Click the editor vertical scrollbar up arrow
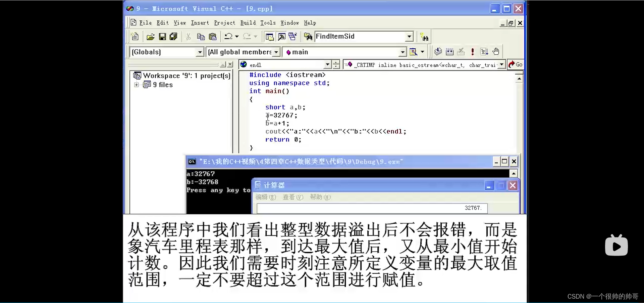The image size is (644, 303). (x=519, y=79)
